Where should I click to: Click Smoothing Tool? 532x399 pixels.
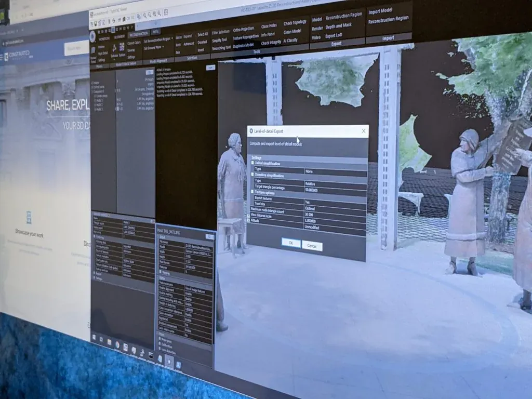pos(221,48)
